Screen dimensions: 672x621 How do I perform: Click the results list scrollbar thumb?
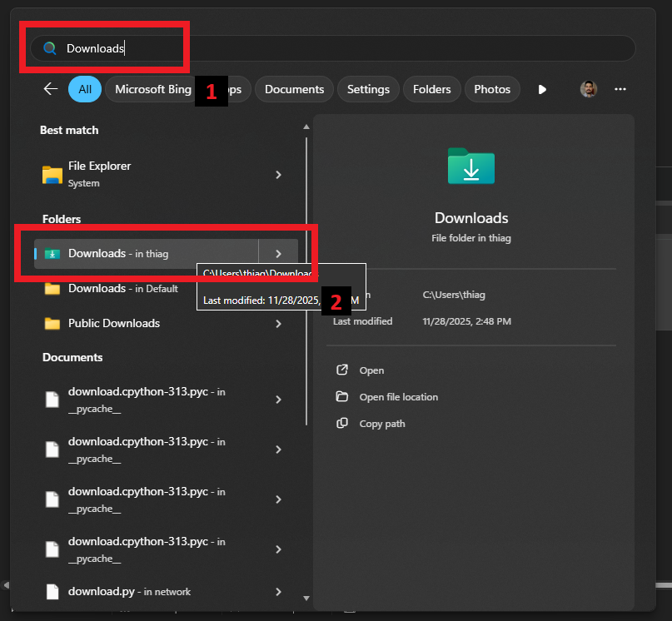306,281
